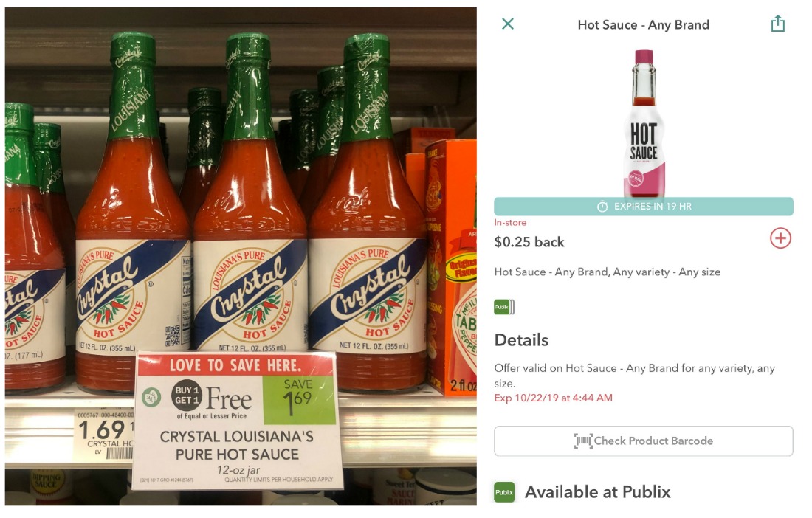Tap the $0.25 back amount text
The image size is (812, 518).
(529, 242)
